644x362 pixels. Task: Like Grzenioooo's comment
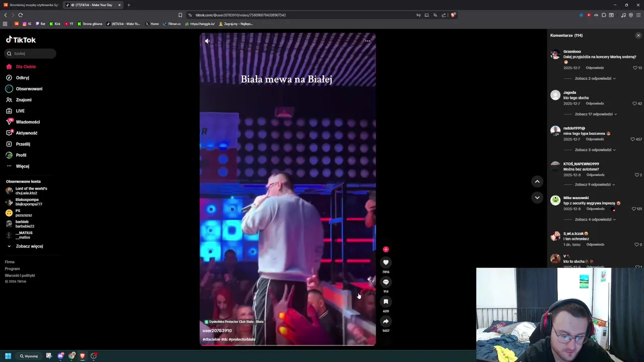tap(635, 68)
